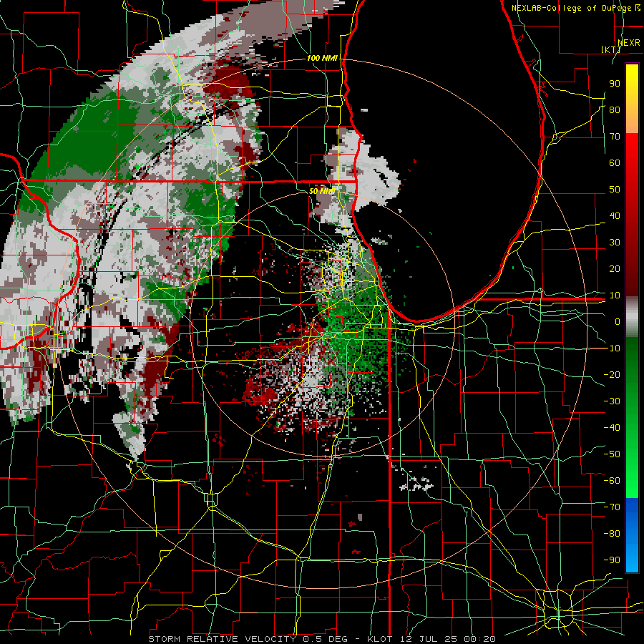644x644 pixels.
Task: Click the 50 velocity scale number
Action: tap(615, 190)
